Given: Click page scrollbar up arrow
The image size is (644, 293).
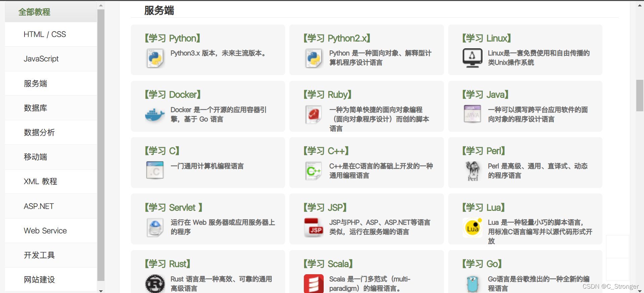Looking at the screenshot, I should (640, 5).
